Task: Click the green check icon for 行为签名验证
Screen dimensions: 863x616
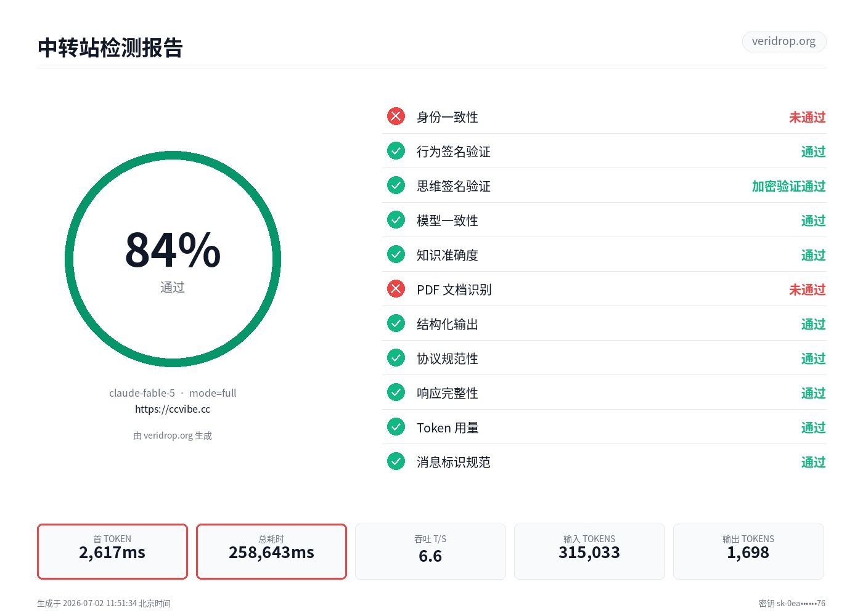Action: [396, 151]
